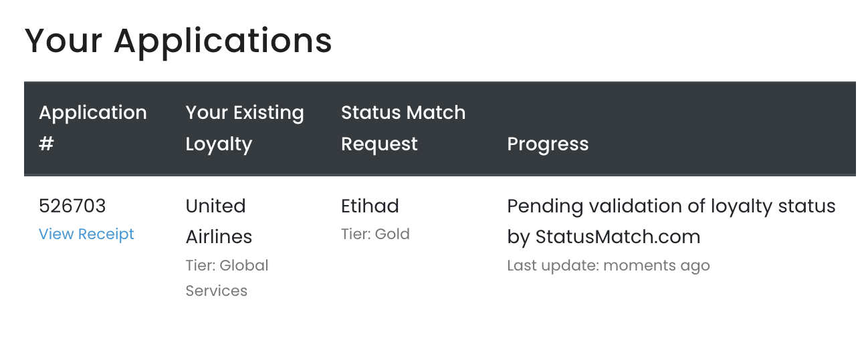Open the View Receipt link
Image resolution: width=868 pixels, height=350 pixels.
[86, 234]
